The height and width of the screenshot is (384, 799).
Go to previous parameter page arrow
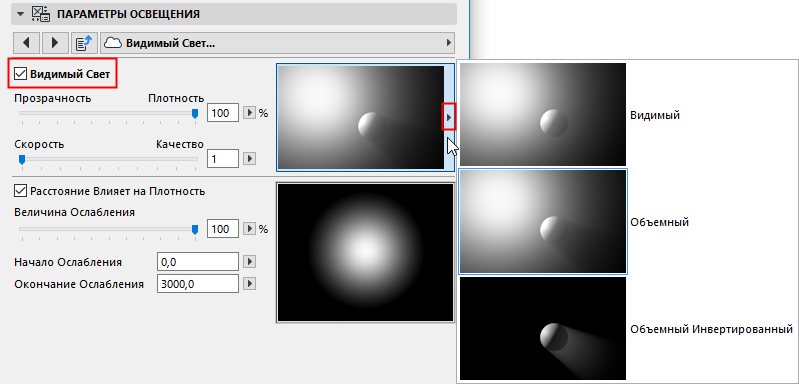pyautogui.click(x=25, y=43)
